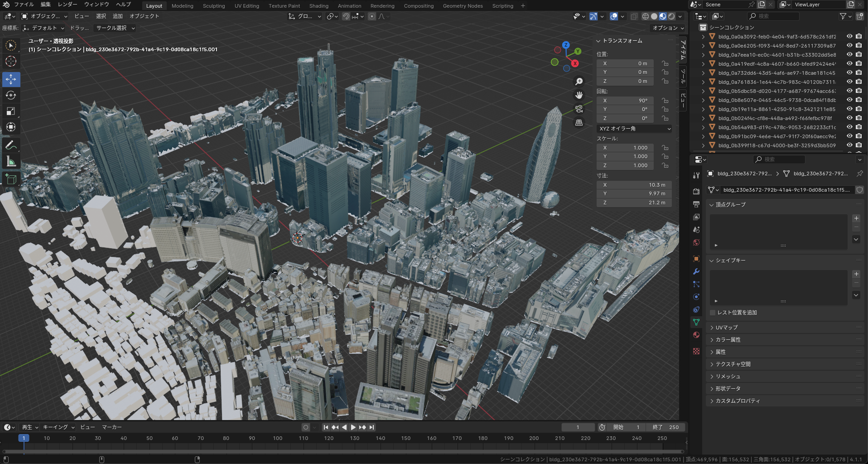The width and height of the screenshot is (868, 464).
Task: Open the レンダー menu
Action: coord(67,4)
